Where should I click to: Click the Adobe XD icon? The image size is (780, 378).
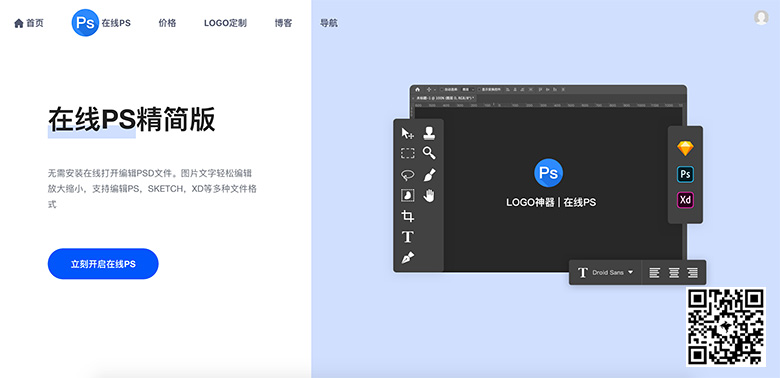pos(685,200)
